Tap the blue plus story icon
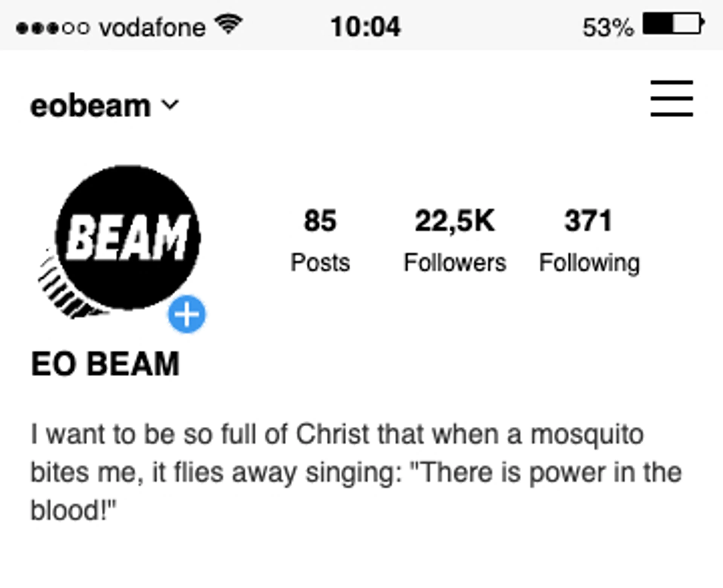 (x=187, y=314)
